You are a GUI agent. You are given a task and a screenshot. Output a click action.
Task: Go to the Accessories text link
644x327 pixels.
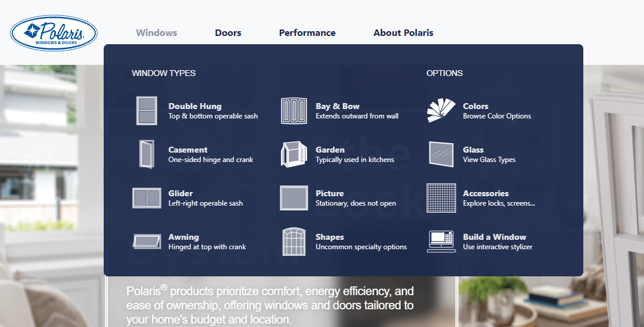point(486,194)
